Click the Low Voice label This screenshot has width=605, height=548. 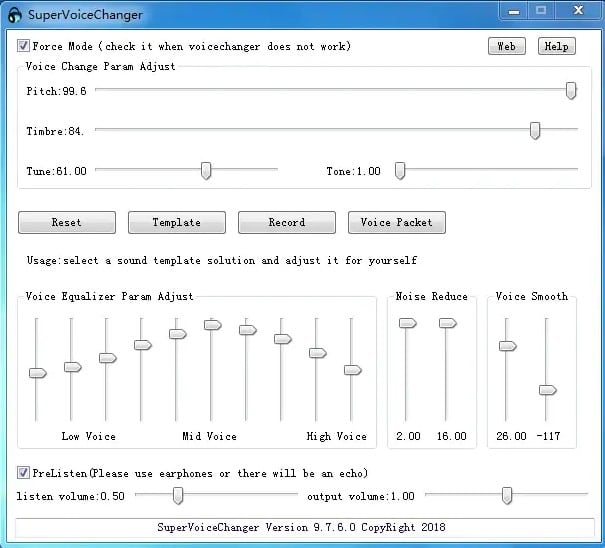coord(88,436)
